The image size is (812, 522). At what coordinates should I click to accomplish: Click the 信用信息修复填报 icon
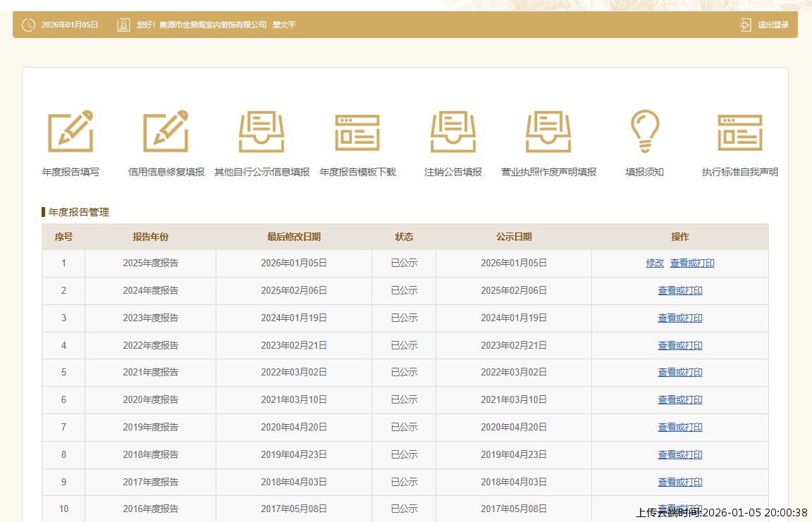166,132
